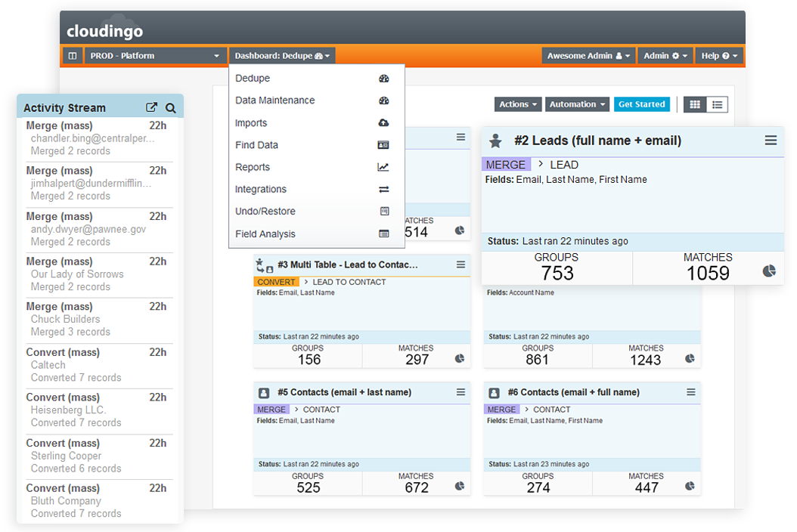Open hamburger menu on #3 Multi Table card
This screenshot has width=797, height=532.
(x=461, y=264)
